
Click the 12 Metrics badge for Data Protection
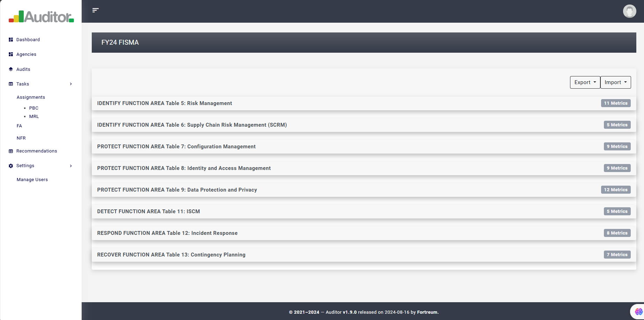coord(615,190)
